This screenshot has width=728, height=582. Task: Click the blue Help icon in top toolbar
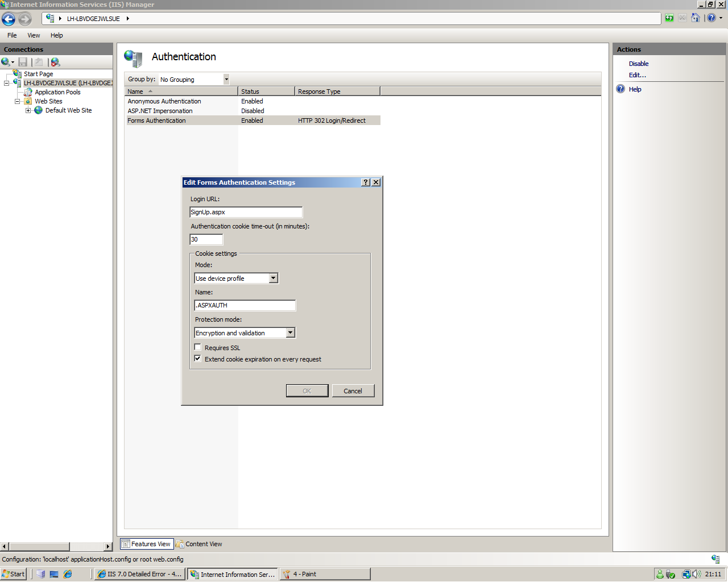tap(712, 18)
